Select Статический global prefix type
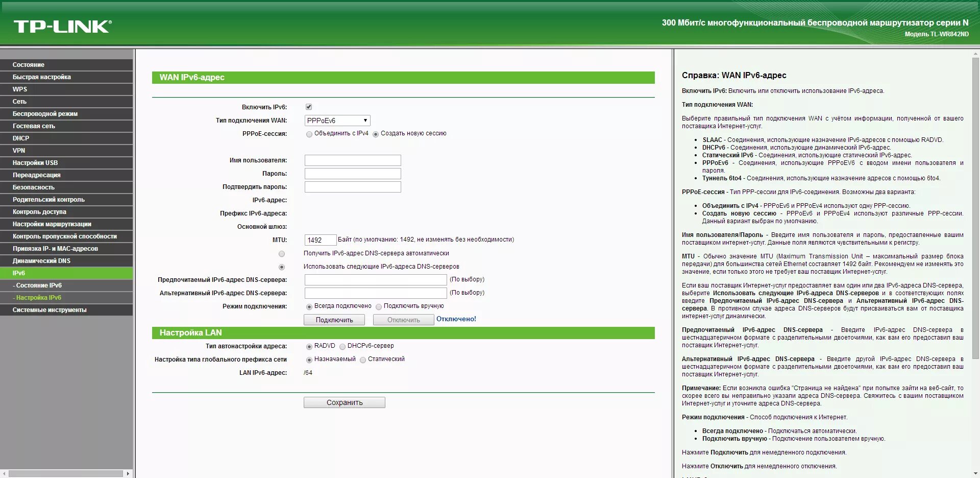 (x=363, y=360)
